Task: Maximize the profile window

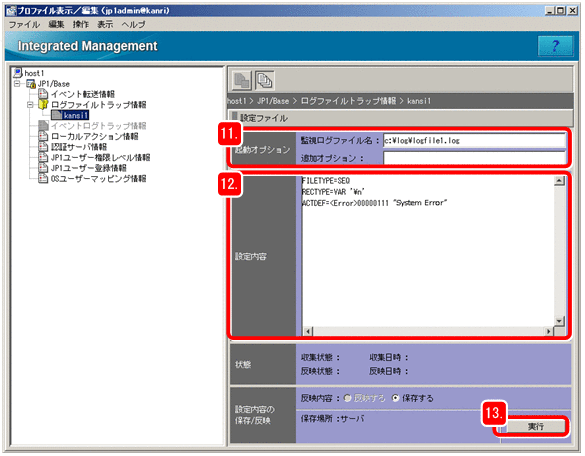Action: click(x=560, y=10)
